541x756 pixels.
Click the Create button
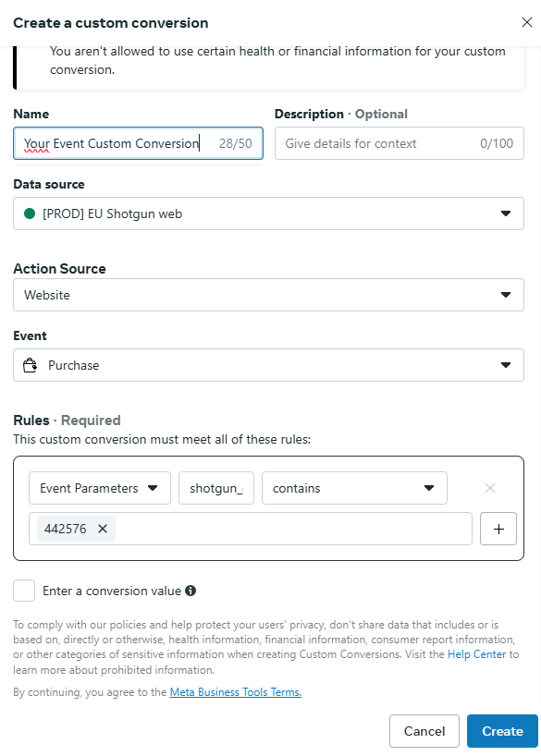pos(502,731)
